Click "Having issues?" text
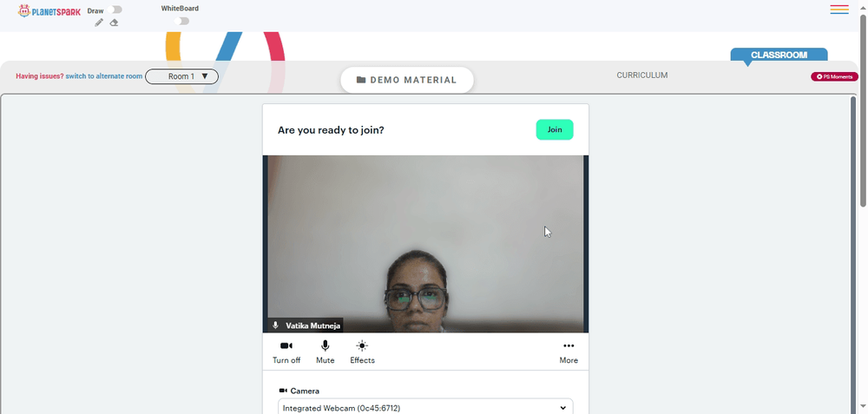868x414 pixels. (x=40, y=76)
